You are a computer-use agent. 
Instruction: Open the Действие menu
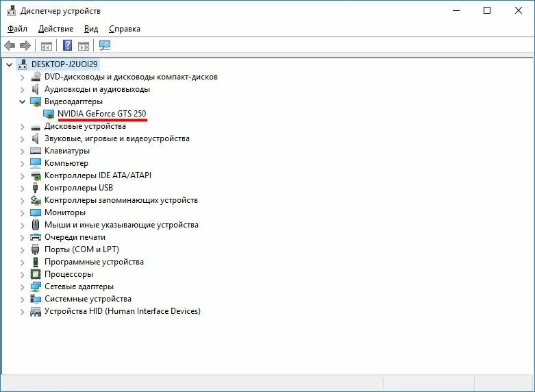[x=55, y=29]
